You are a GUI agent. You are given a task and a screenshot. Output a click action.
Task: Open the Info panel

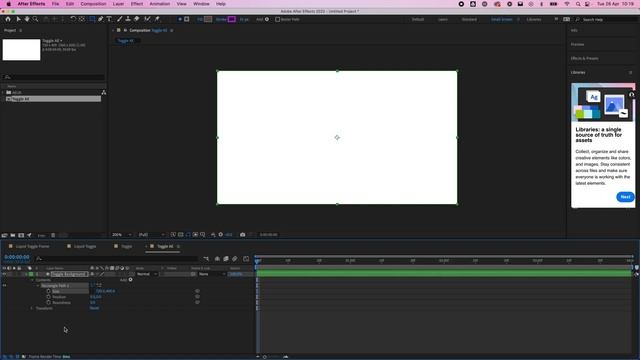pos(574,30)
